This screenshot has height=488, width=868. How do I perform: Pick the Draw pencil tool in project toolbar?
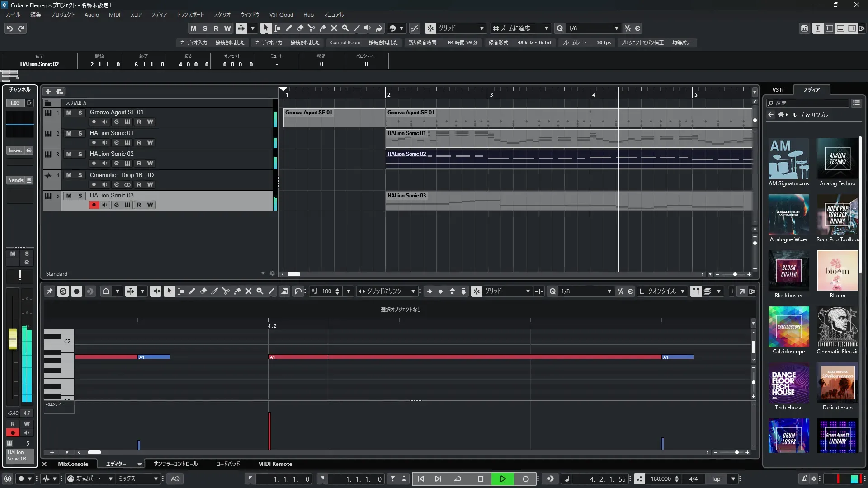pyautogui.click(x=289, y=28)
